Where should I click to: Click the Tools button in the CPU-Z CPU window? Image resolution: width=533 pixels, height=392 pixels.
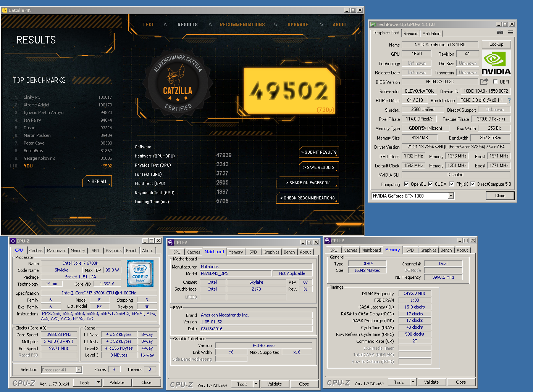click(85, 382)
